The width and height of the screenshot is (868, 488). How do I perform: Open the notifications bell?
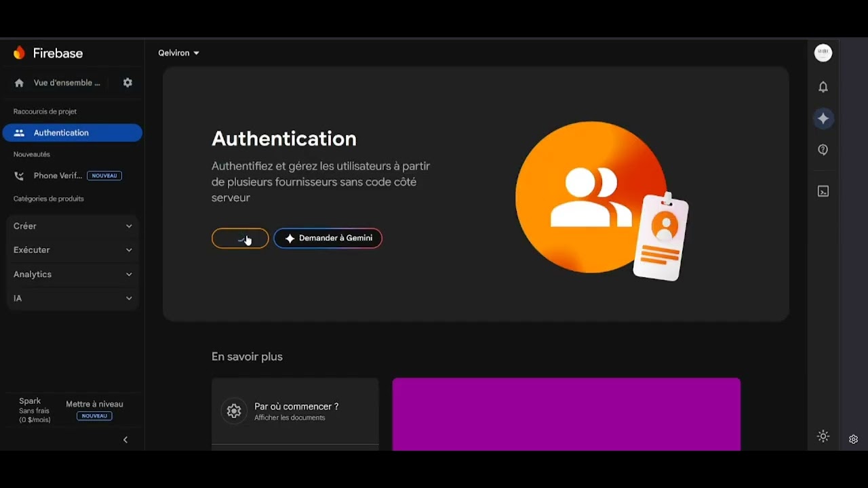coord(823,87)
